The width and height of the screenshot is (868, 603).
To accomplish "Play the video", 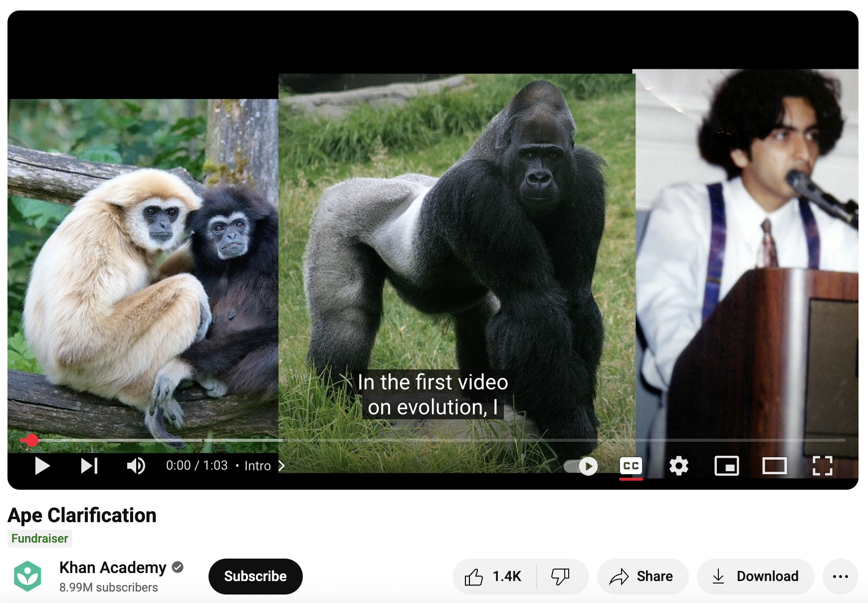I will [x=43, y=466].
